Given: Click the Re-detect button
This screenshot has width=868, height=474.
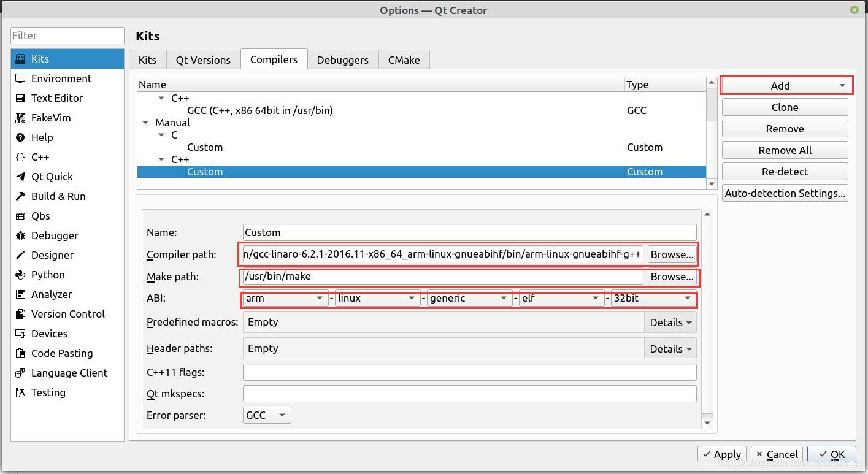Looking at the screenshot, I should click(785, 172).
